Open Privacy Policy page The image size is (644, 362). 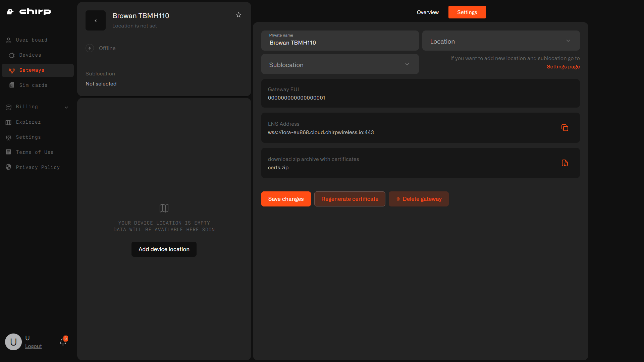38,168
